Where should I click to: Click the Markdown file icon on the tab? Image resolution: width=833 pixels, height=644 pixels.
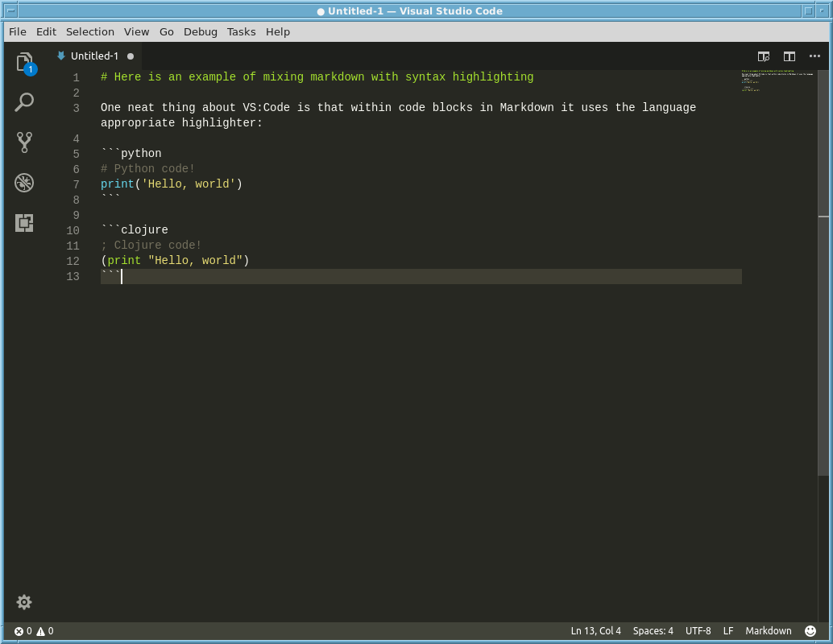click(61, 56)
